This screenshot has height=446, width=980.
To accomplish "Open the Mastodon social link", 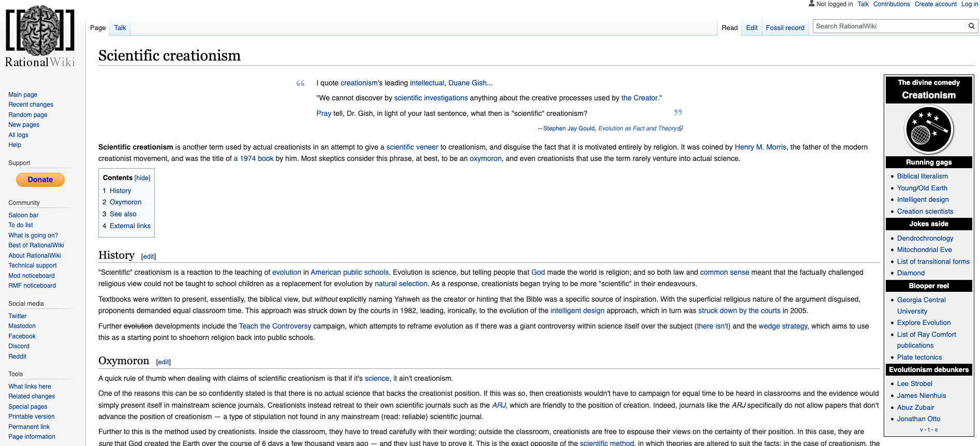I will pyautogui.click(x=22, y=326).
